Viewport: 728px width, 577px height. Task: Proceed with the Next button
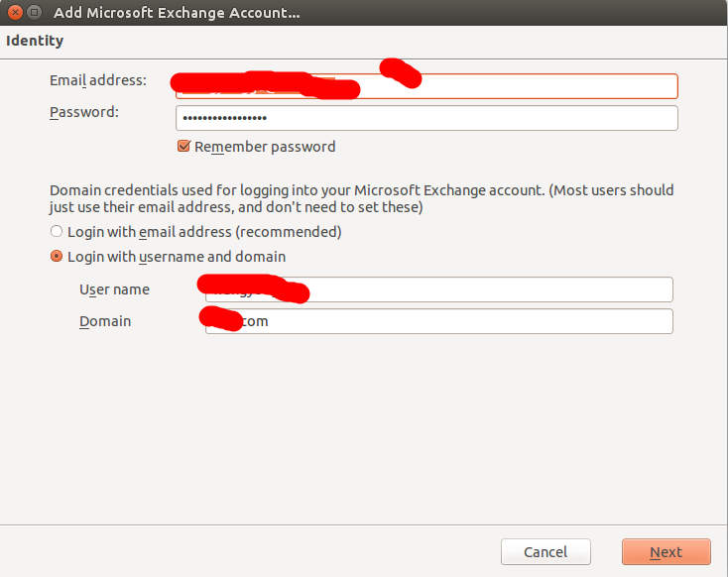click(x=667, y=552)
